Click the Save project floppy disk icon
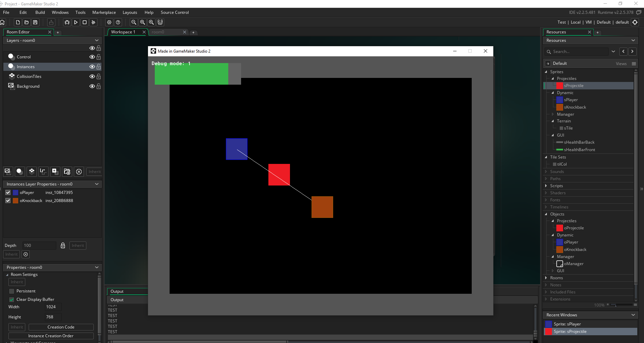This screenshot has height=343, width=644. click(35, 22)
